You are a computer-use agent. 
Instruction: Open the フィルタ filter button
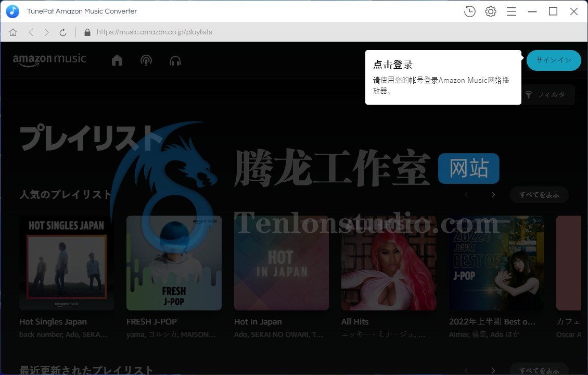547,95
